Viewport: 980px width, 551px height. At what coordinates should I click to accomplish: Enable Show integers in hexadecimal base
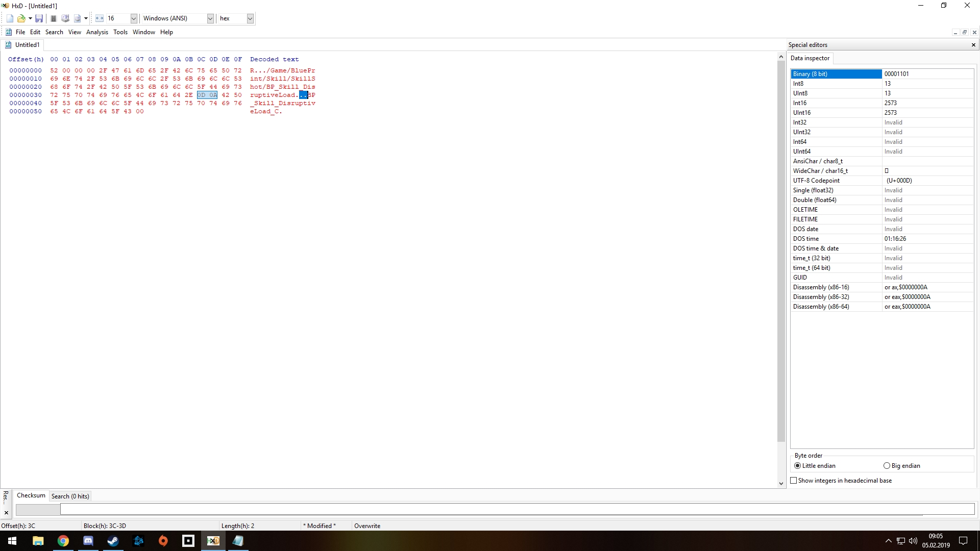click(794, 481)
